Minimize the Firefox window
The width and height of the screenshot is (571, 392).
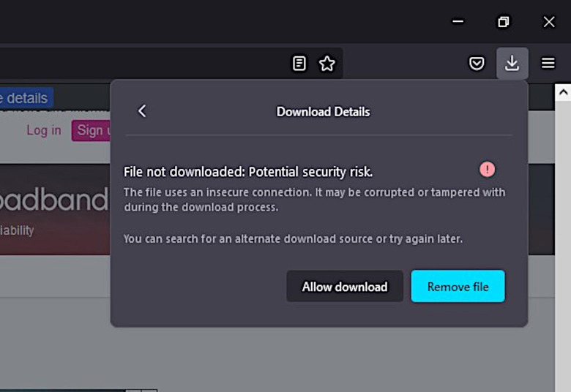coord(458,22)
